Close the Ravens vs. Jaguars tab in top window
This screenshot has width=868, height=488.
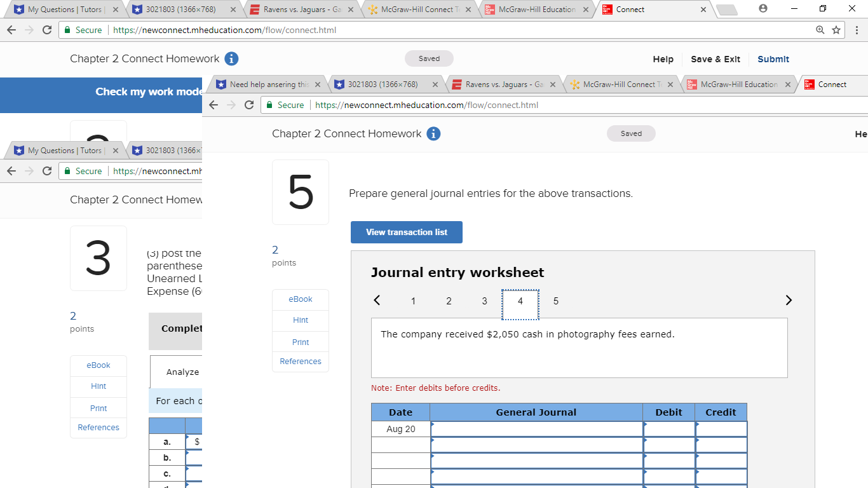pos(350,10)
